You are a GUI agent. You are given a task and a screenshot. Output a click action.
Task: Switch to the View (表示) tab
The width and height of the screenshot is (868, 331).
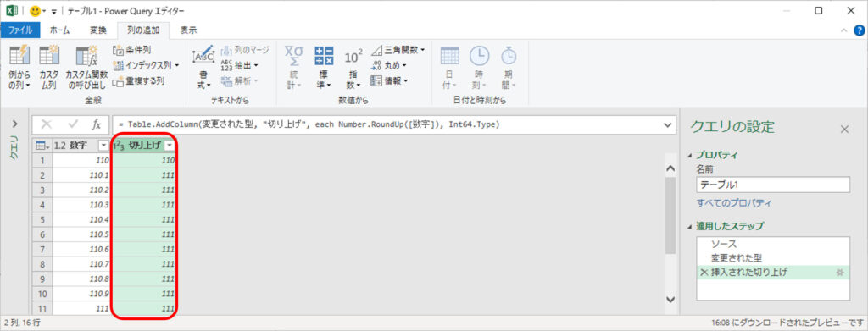(x=188, y=30)
